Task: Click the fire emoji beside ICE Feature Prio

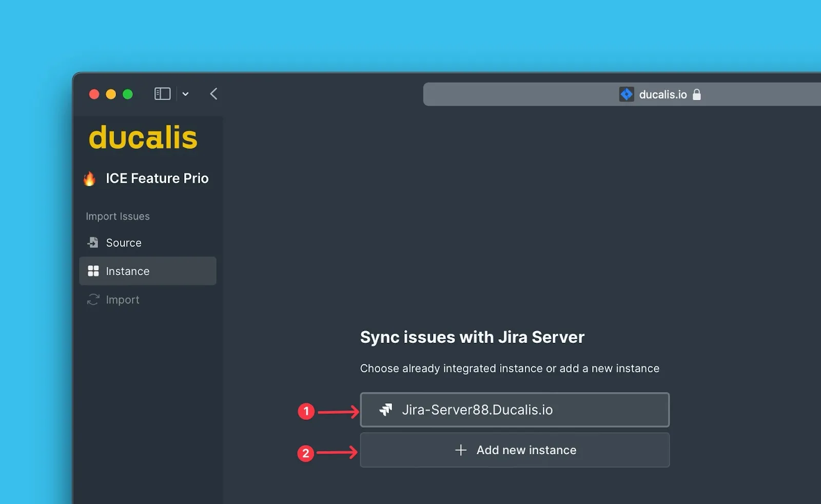Action: click(x=90, y=179)
